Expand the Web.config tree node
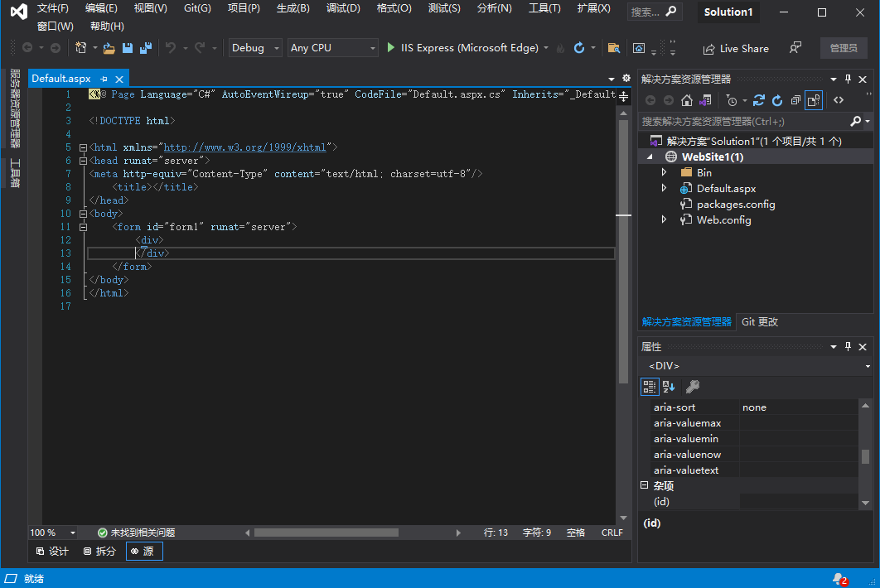This screenshot has width=880, height=588. point(664,220)
